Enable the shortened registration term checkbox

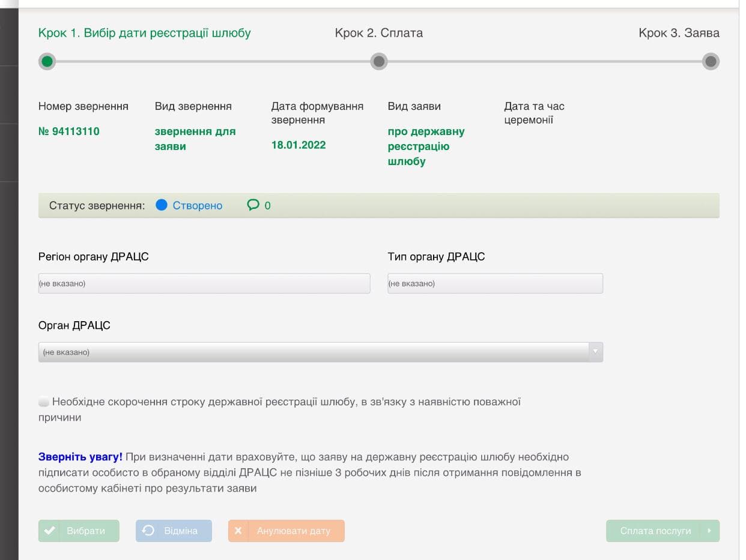[x=44, y=402]
